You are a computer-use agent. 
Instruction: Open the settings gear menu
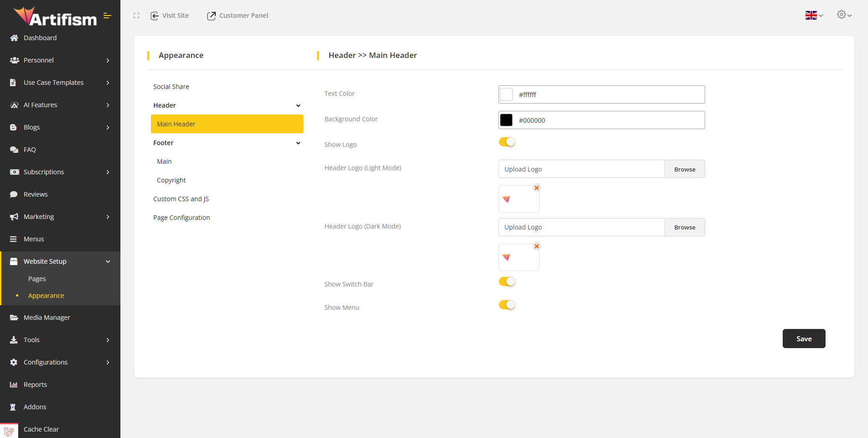tap(844, 15)
